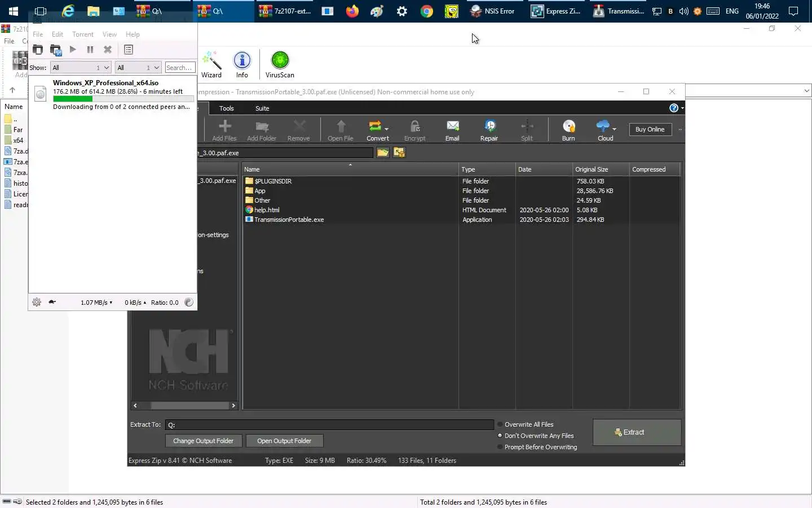Click the green torrent download progress bar
Screen dimensions: 812x508
tap(123, 99)
